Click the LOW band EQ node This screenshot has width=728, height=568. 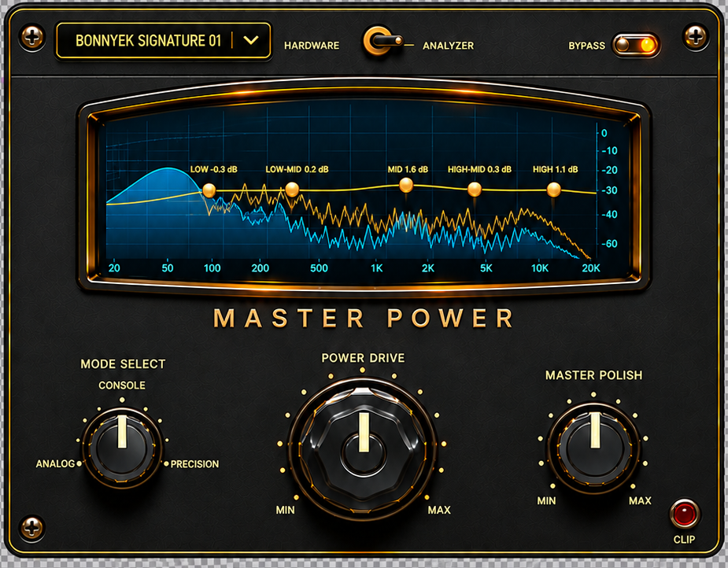click(x=209, y=190)
